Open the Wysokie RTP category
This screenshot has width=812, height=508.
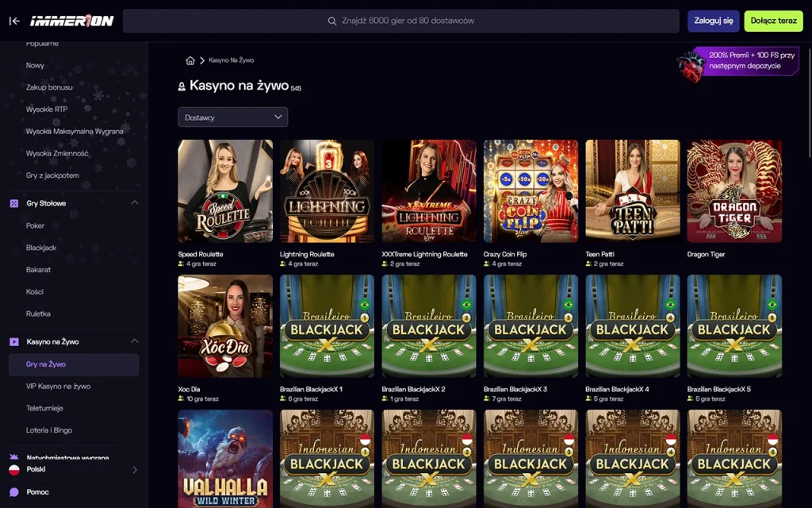pyautogui.click(x=47, y=110)
